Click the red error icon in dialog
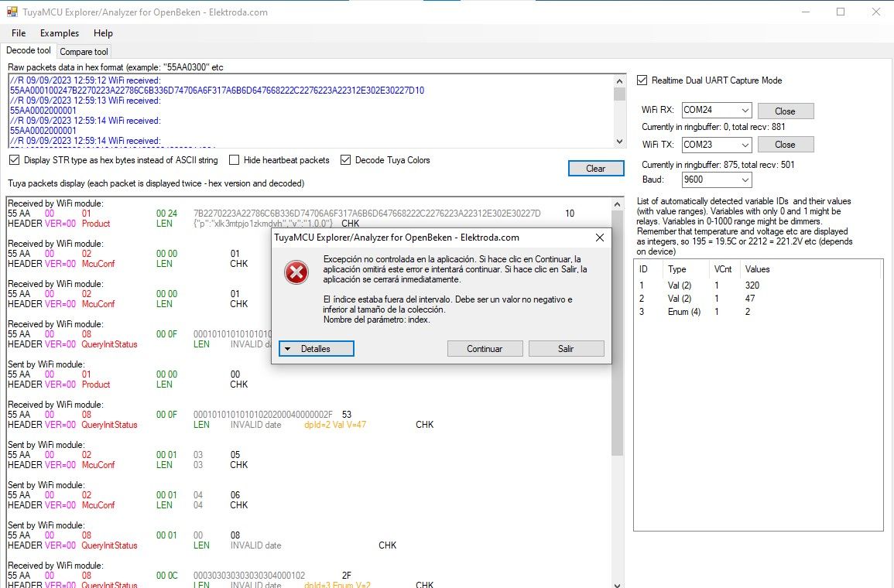894x588 pixels. coord(296,272)
